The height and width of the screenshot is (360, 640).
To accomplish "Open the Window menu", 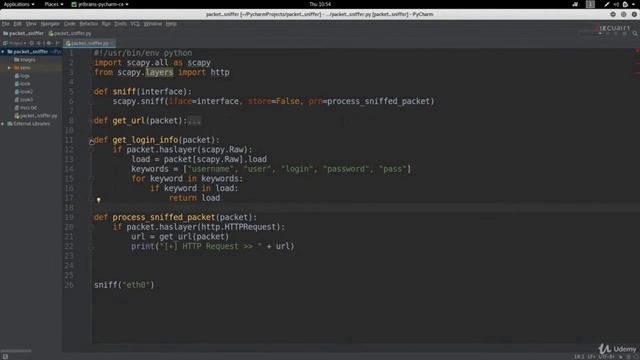I will click(153, 24).
